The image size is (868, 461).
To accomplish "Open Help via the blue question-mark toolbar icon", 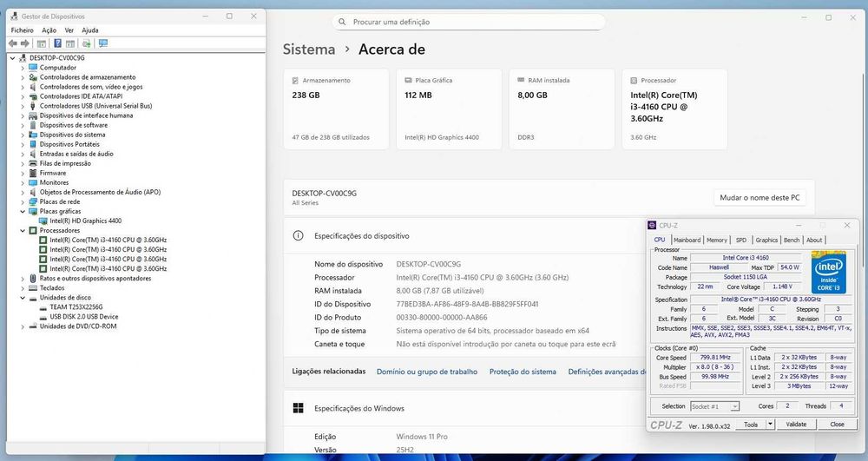I will 57,43.
